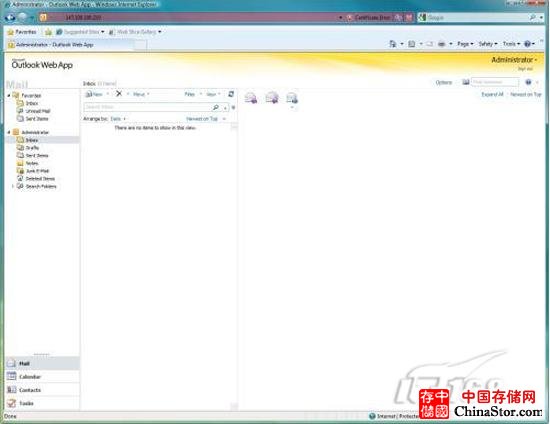Click the magnifier icon in Google search box

coord(532,17)
